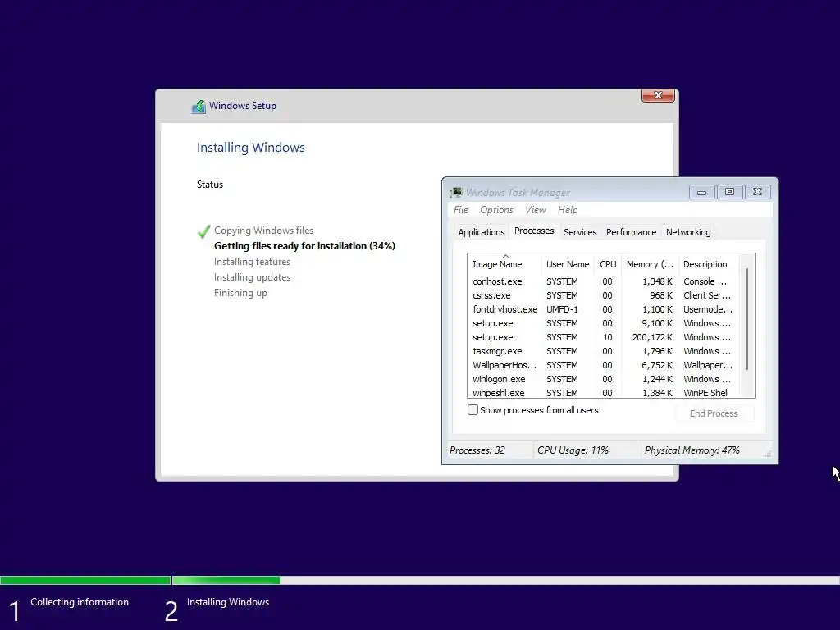Select the conhost.exe process row
840x630 pixels.
pyautogui.click(x=603, y=281)
